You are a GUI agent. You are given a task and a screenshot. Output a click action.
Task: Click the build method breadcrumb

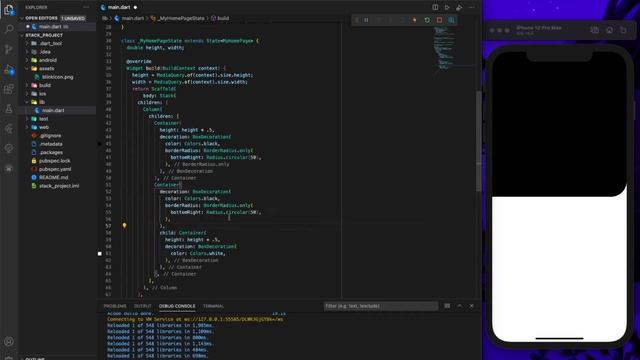click(220, 18)
